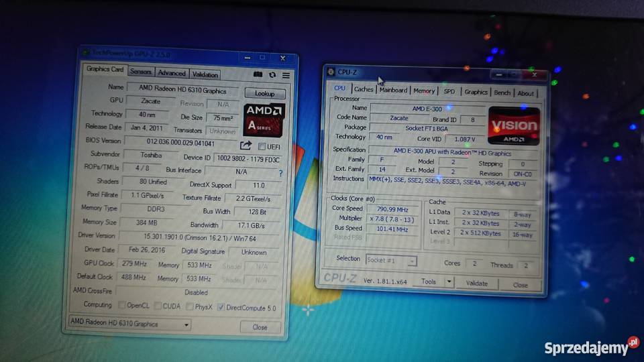This screenshot has width=644, height=362.
Task: Toggle the CUDA checkbox
Action: click(x=158, y=306)
